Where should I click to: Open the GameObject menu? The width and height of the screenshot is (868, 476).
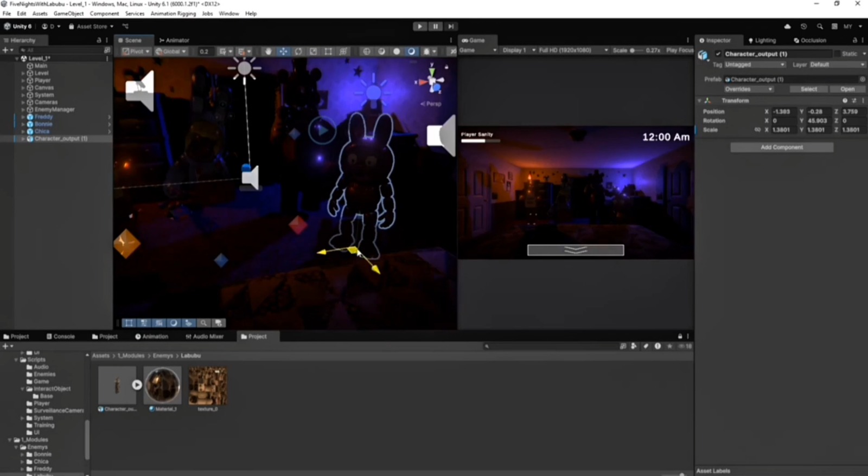[x=68, y=14]
